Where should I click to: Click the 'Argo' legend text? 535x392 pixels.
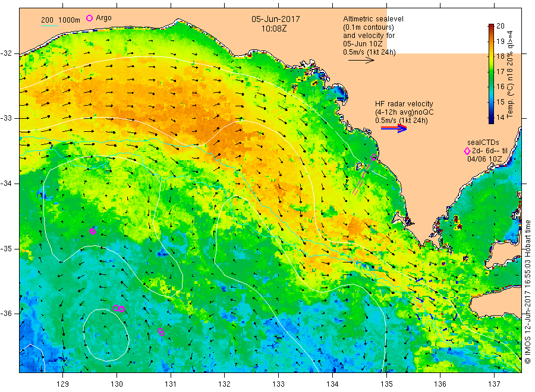pos(103,18)
